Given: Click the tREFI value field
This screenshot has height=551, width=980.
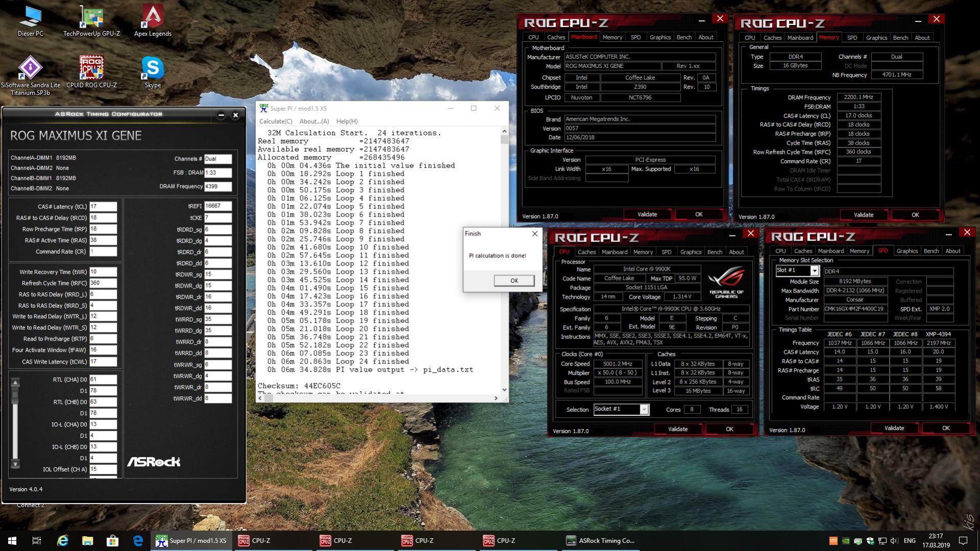Looking at the screenshot, I should click(218, 206).
